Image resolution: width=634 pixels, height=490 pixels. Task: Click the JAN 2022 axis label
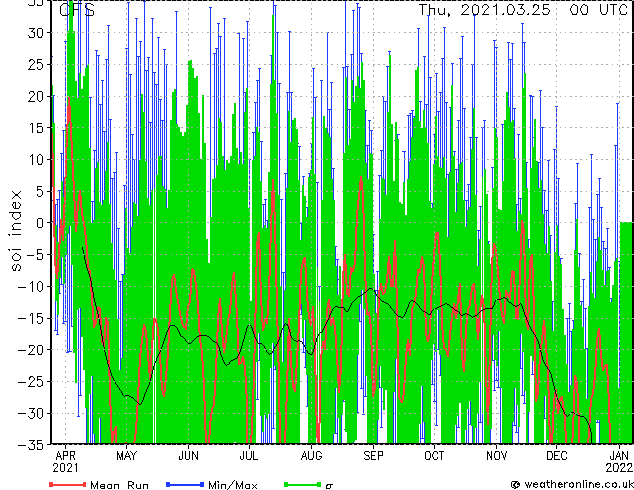point(619,462)
